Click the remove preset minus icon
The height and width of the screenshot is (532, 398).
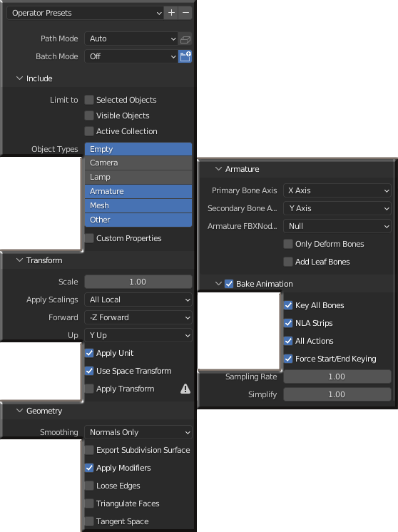point(185,13)
